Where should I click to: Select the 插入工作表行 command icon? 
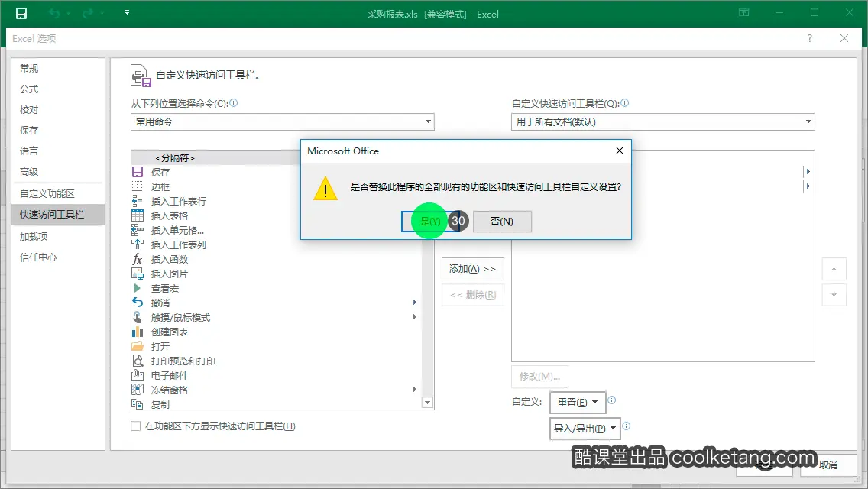[138, 201]
